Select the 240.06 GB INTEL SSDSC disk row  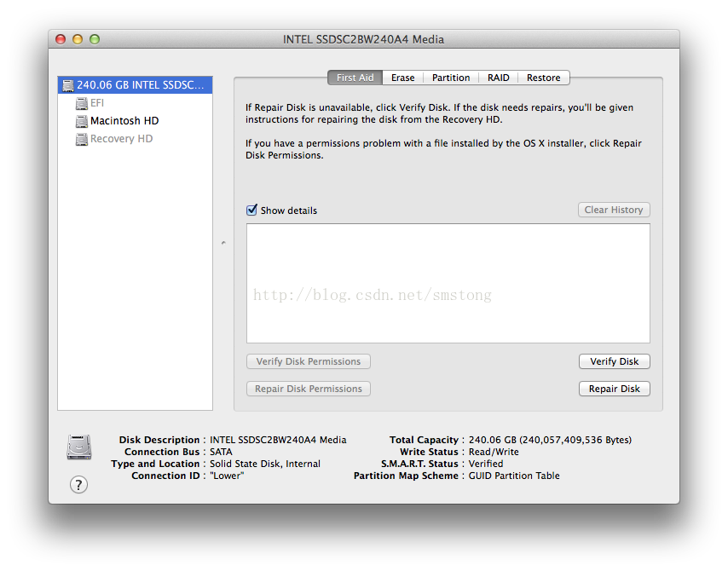[x=135, y=85]
